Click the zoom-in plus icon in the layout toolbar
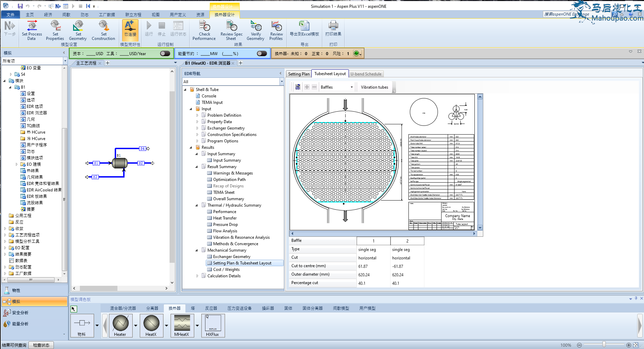Image resolution: width=644 pixels, height=349 pixels. click(x=307, y=87)
